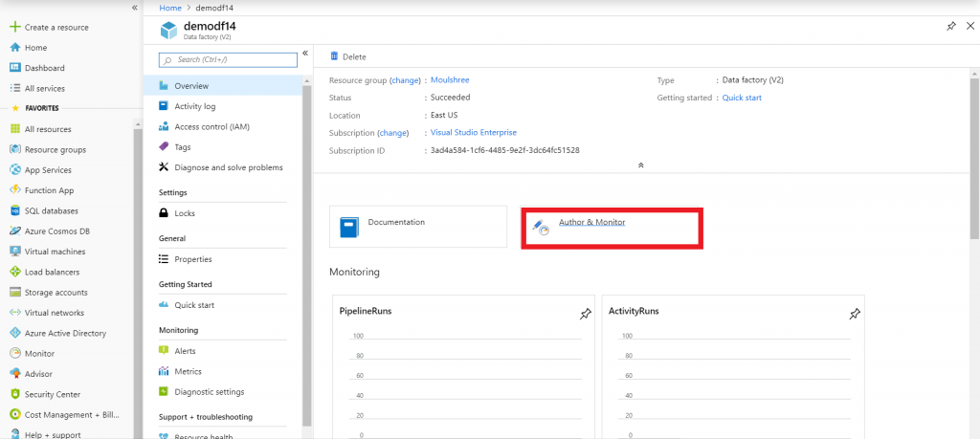Focus the Search (Ctrl+/) input field
Image resolution: width=980 pixels, height=439 pixels.
point(228,60)
